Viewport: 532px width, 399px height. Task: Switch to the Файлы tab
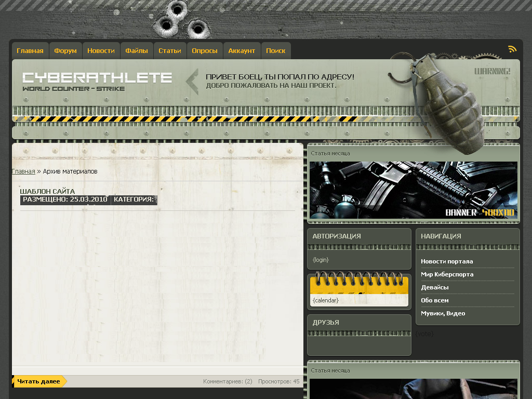pos(137,51)
